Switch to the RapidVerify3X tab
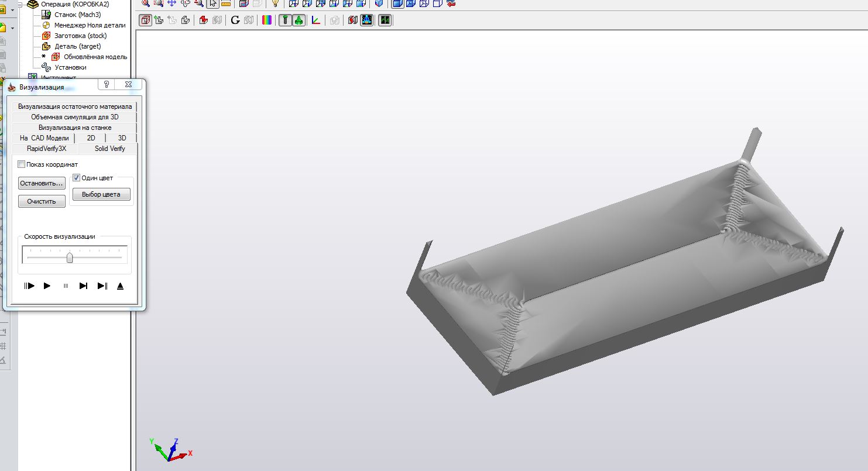This screenshot has height=471, width=868. [47, 149]
